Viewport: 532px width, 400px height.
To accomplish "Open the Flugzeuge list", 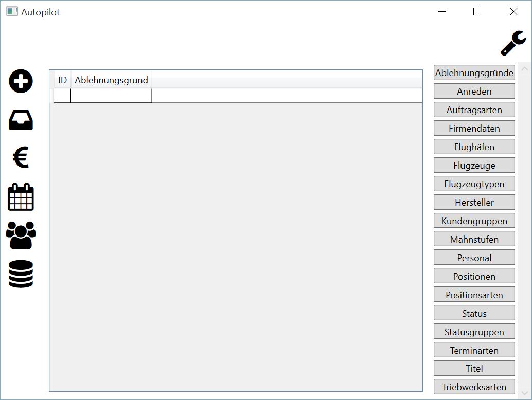I will [474, 166].
